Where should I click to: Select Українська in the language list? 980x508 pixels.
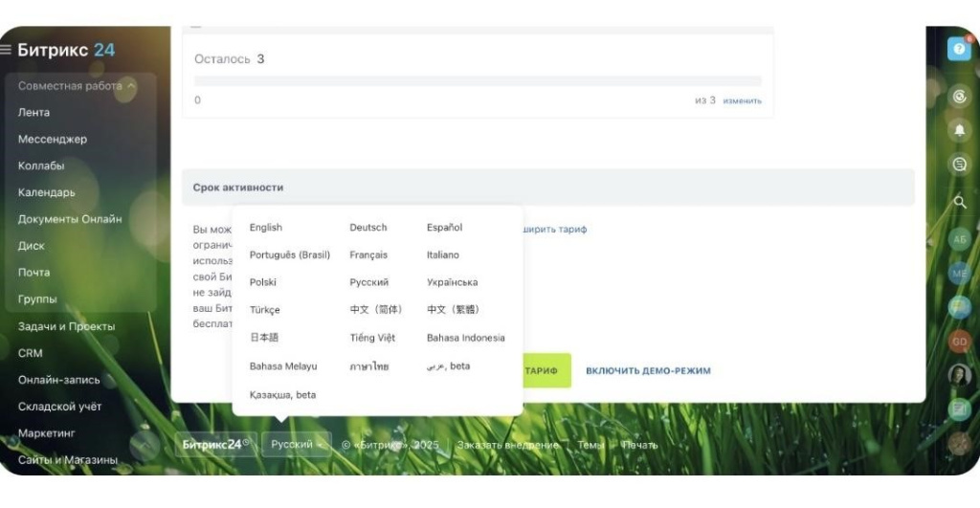(x=452, y=282)
